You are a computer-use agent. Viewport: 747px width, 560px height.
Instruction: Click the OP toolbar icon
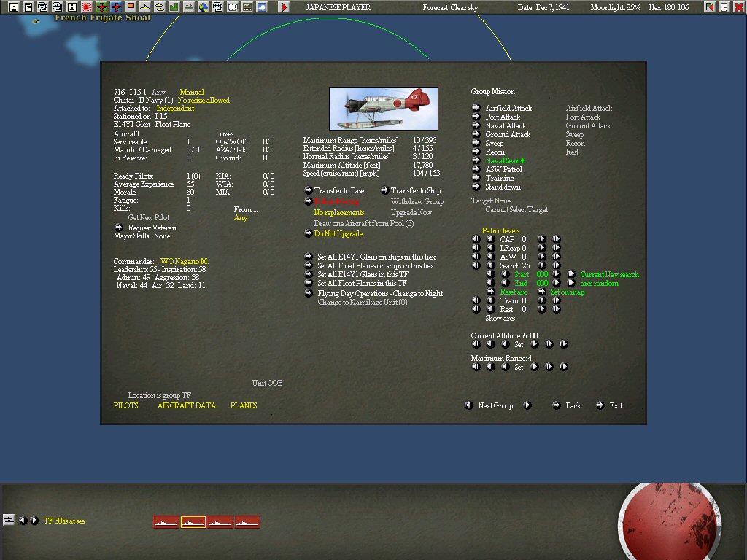(233, 7)
